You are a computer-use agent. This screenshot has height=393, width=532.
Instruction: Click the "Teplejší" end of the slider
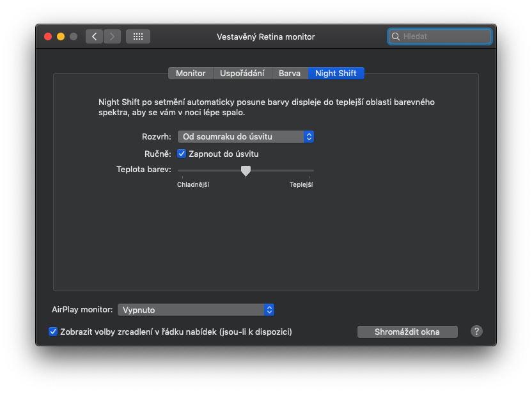pyautogui.click(x=313, y=170)
